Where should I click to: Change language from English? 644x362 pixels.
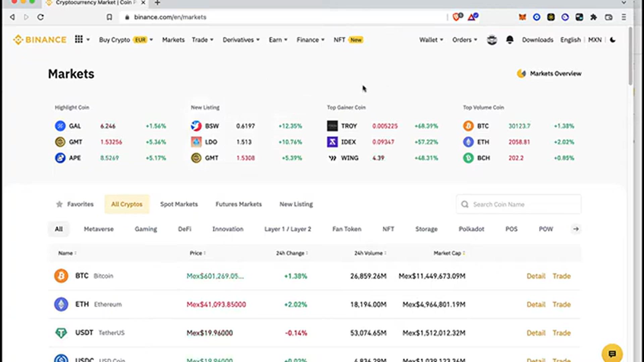click(x=571, y=40)
